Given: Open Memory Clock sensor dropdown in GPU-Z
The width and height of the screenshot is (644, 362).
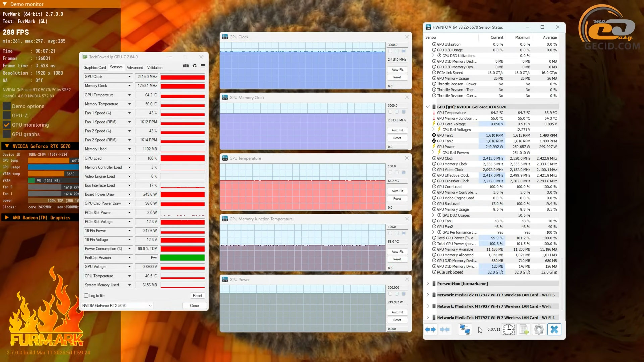Looking at the screenshot, I should (x=129, y=86).
